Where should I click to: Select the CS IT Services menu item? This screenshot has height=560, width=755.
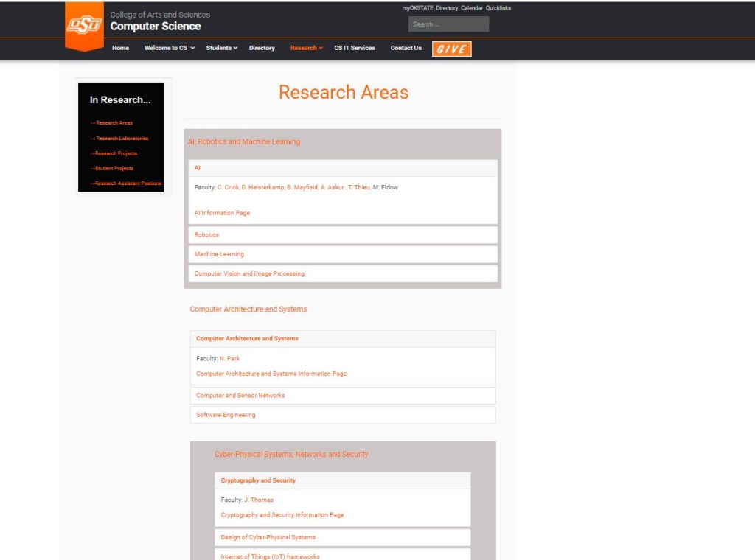point(354,48)
